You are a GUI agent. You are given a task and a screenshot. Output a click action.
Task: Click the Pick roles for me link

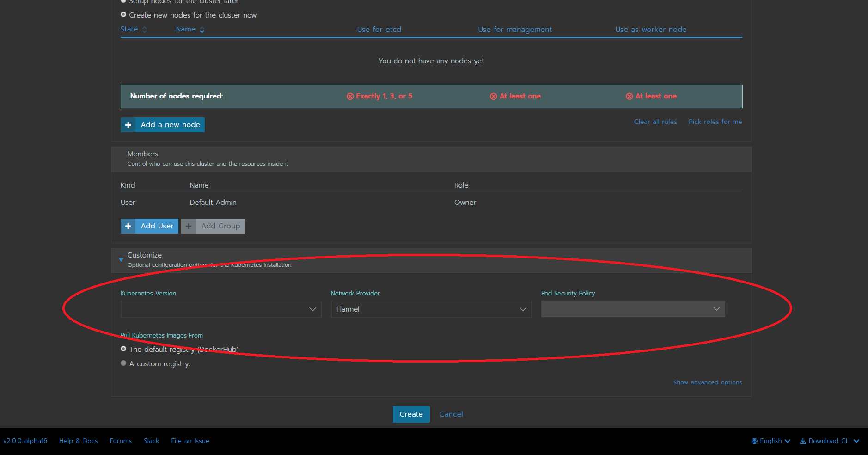point(715,122)
